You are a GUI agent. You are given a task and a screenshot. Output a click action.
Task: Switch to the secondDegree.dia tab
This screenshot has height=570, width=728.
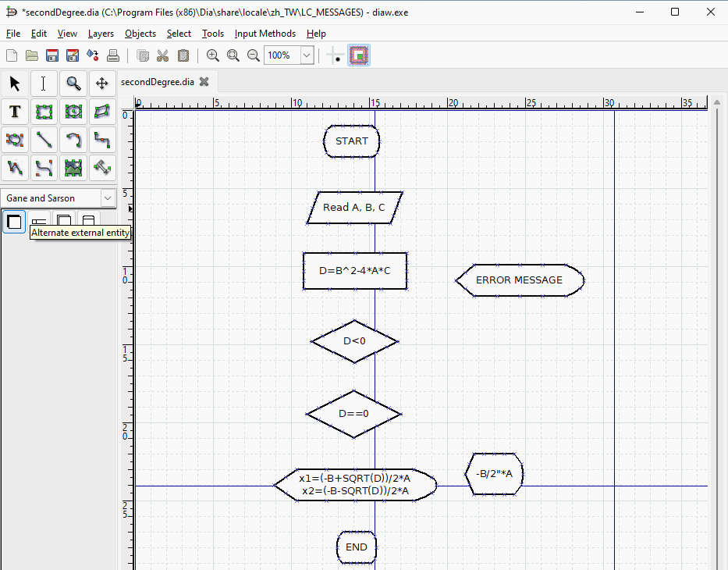point(157,82)
